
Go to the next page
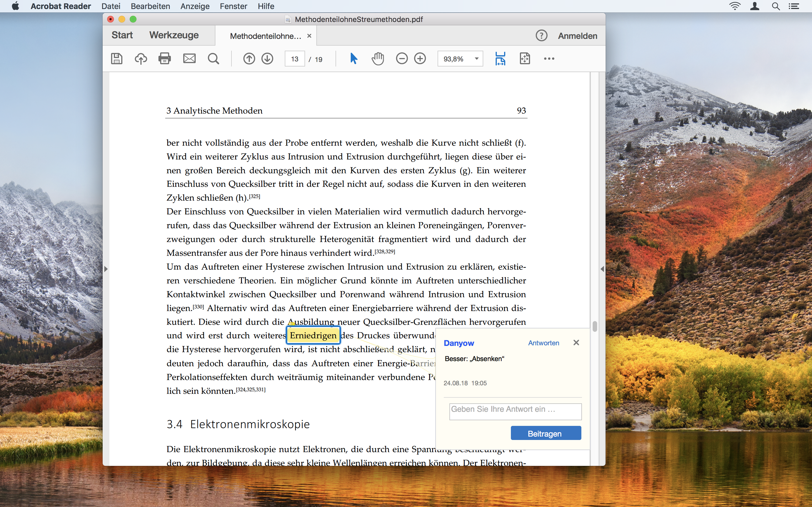tap(267, 58)
